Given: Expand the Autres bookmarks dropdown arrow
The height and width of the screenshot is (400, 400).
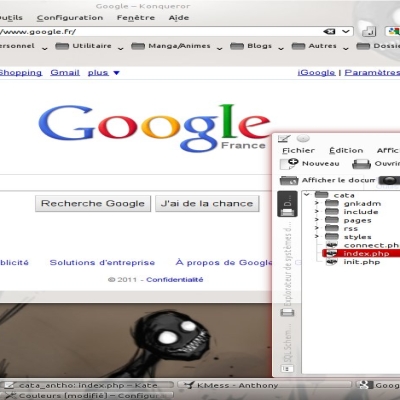Looking at the screenshot, I should tap(346, 48).
